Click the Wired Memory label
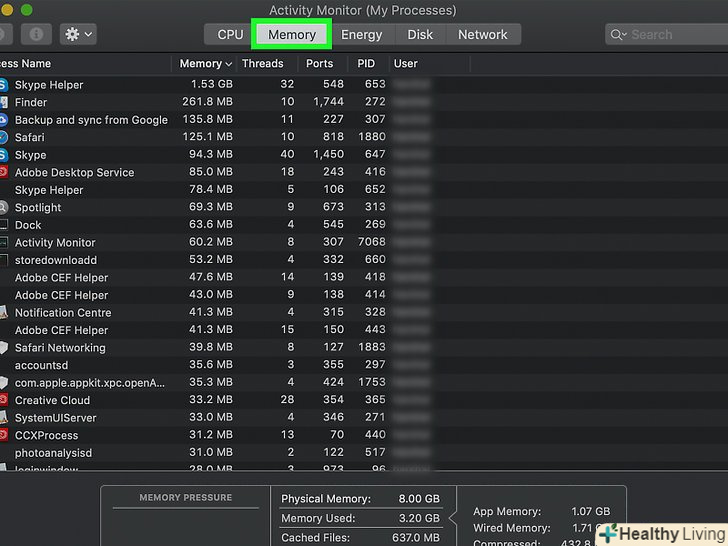 (x=512, y=528)
